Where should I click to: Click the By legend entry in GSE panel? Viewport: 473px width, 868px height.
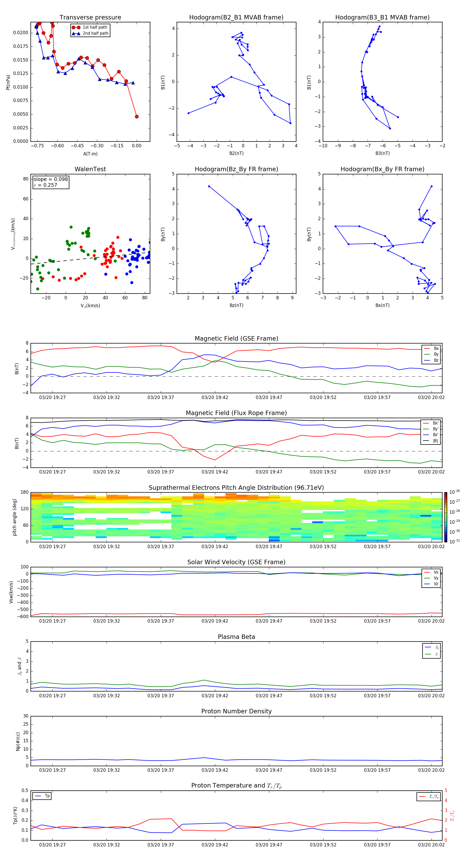pyautogui.click(x=431, y=354)
